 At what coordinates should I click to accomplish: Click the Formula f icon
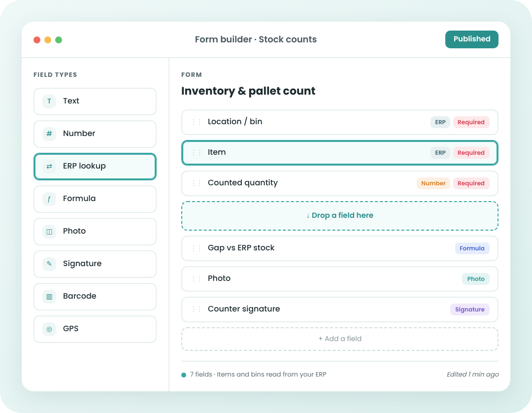pos(49,199)
